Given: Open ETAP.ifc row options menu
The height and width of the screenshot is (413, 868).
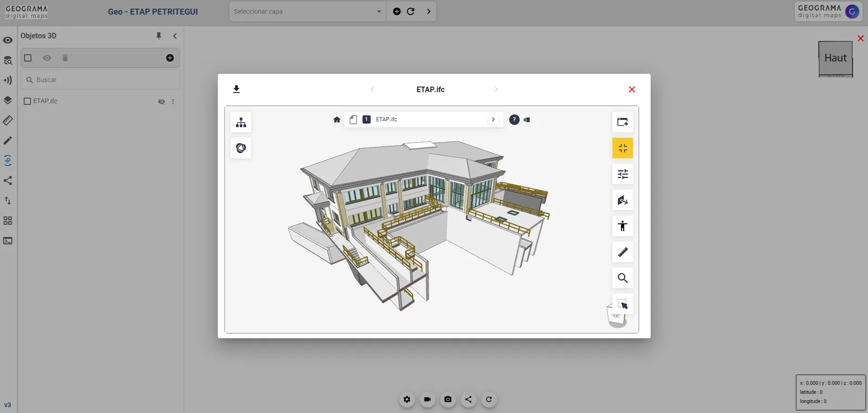Looking at the screenshot, I should click(173, 101).
